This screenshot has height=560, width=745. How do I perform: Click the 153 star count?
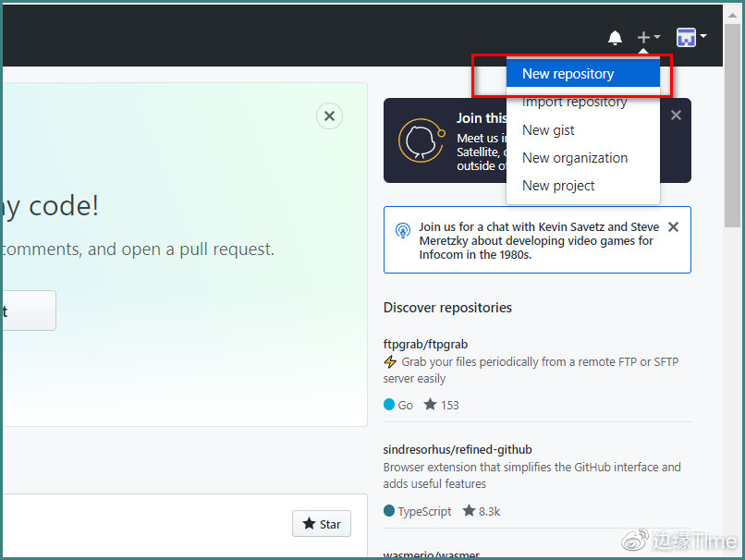pos(449,405)
